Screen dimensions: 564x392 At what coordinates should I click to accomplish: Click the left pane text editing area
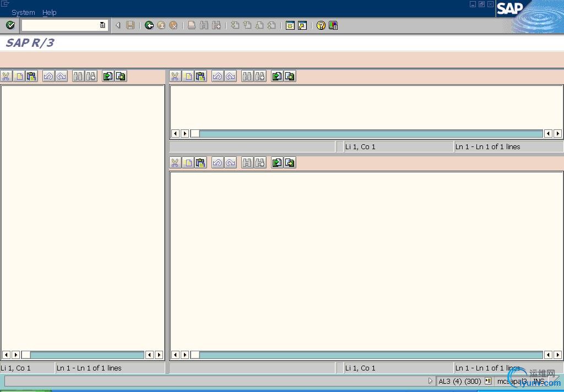(x=83, y=217)
